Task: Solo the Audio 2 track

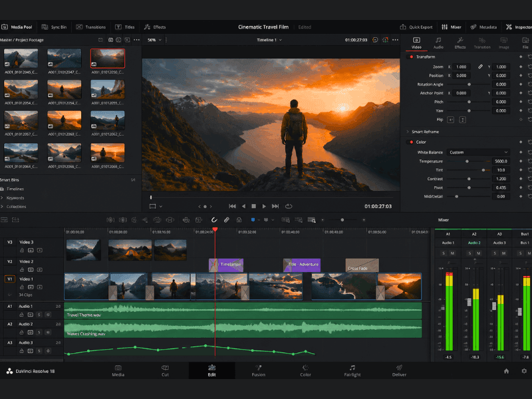Action: (39, 331)
